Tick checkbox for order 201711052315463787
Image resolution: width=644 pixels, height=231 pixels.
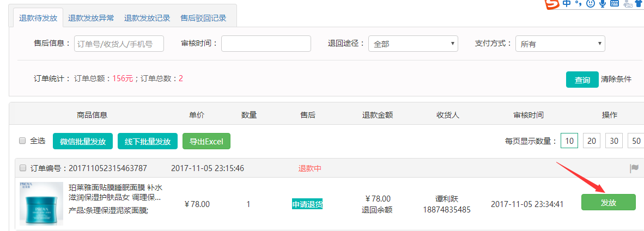pyautogui.click(x=23, y=168)
